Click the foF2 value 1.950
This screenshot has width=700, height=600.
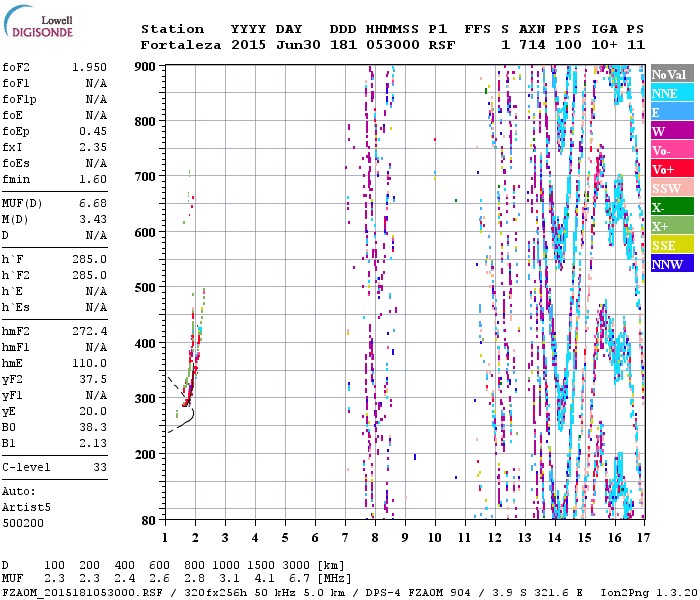(x=89, y=67)
